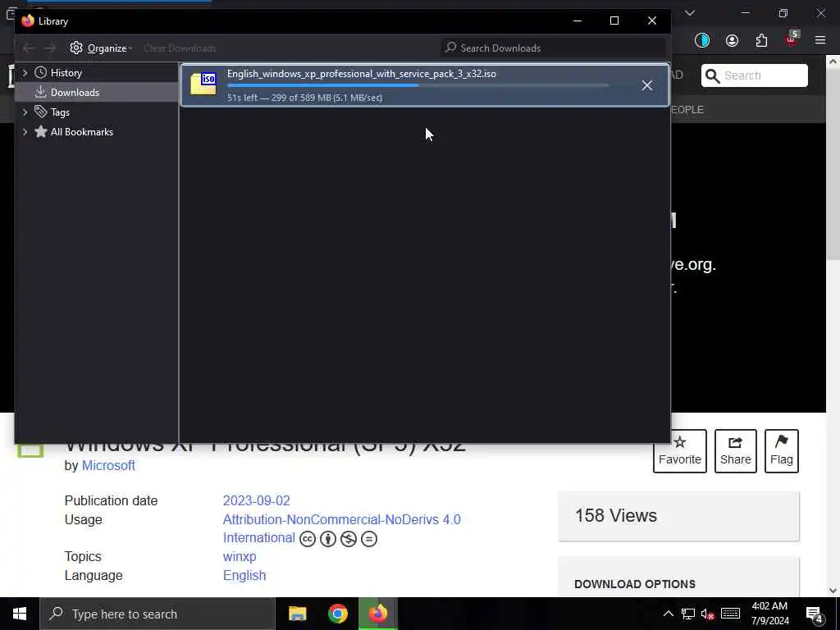Open the Firefox hamburger menu

(820, 41)
